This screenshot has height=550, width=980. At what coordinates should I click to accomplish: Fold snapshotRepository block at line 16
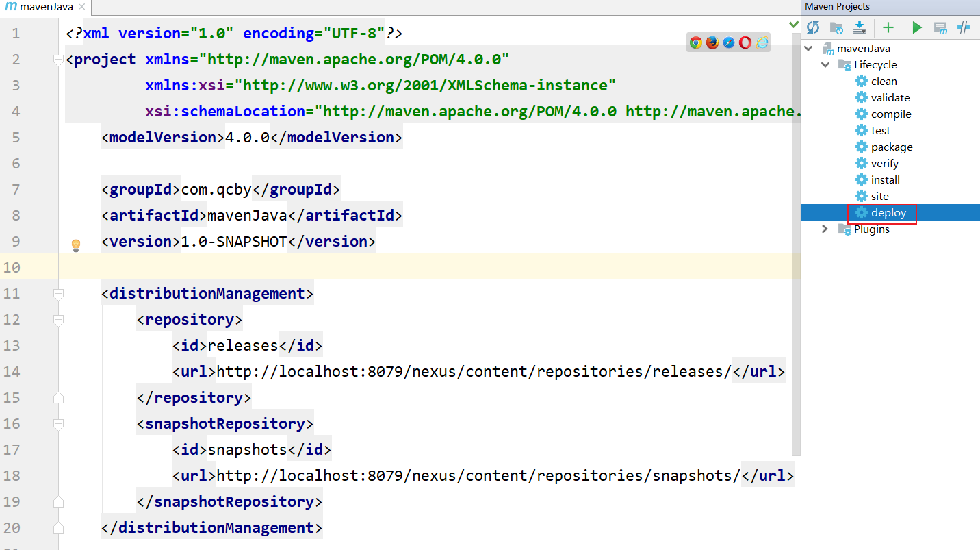[58, 424]
